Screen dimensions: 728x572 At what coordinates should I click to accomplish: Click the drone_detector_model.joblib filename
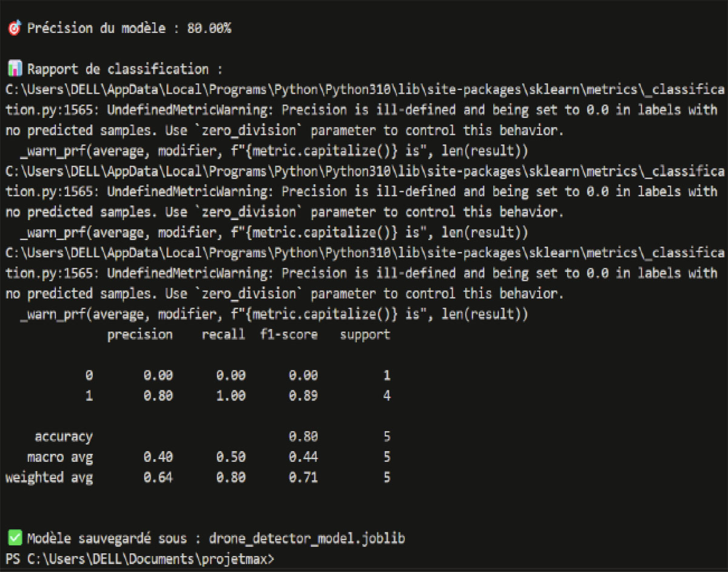pyautogui.click(x=306, y=538)
